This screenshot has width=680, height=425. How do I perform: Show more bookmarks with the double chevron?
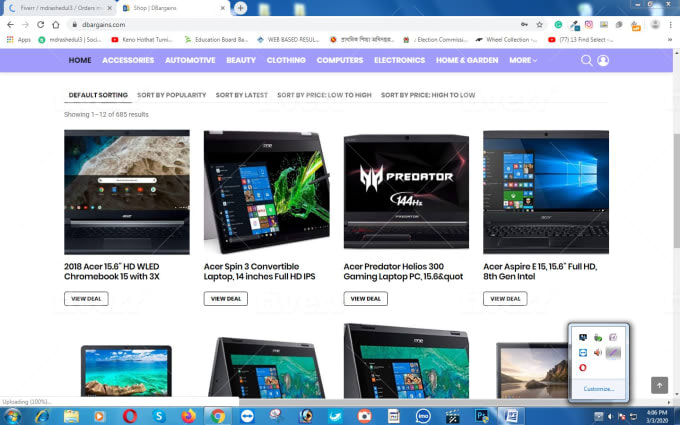click(670, 39)
